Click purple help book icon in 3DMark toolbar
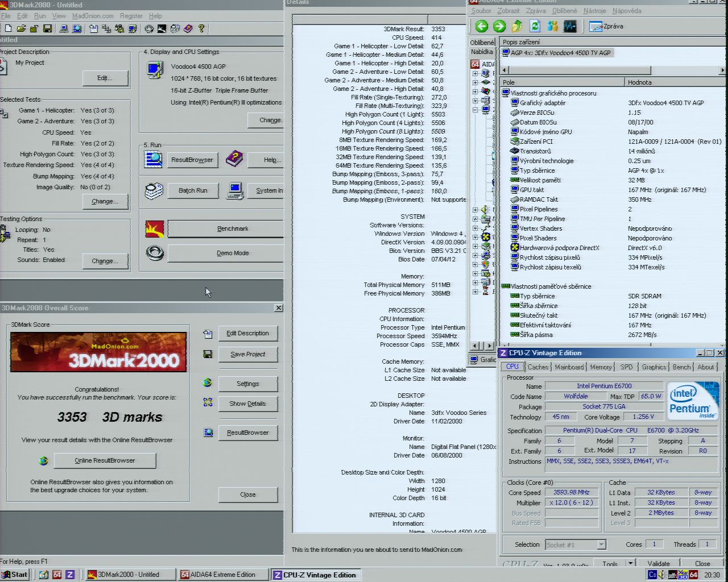Viewport: 728px width, 582px height. click(188, 28)
